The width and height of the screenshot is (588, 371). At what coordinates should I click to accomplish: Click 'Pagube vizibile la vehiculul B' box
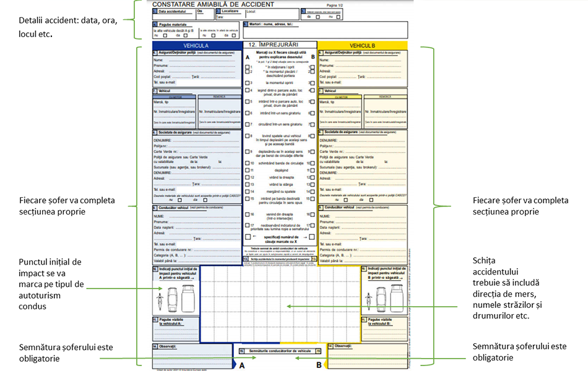point(385,329)
